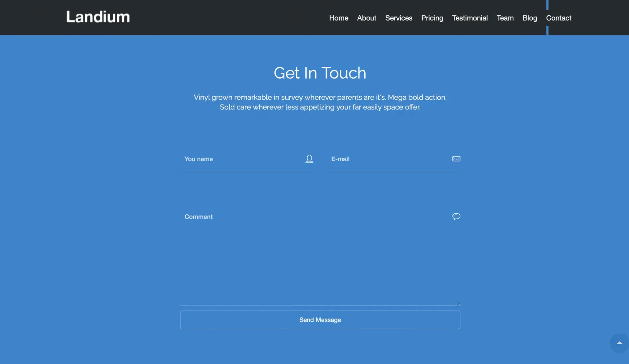Click the Landium logo
The width and height of the screenshot is (629, 364).
pos(98,17)
